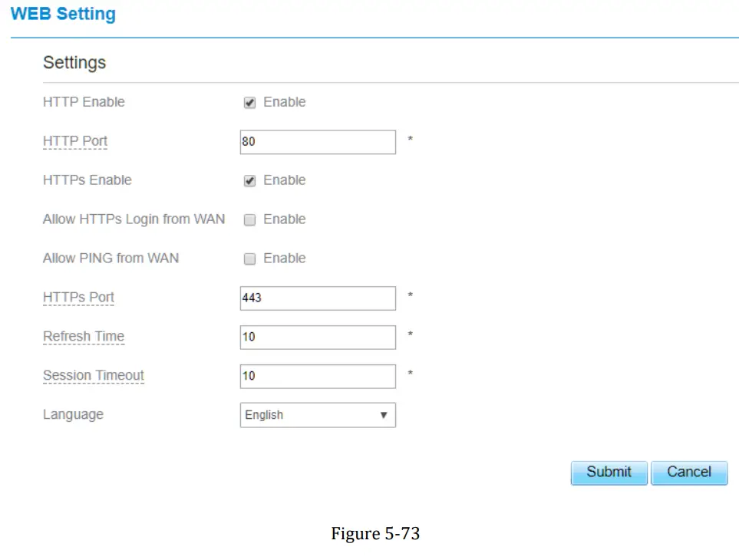Viewport: 739px width, 560px height.
Task: Click the HTTP Port input field
Action: 317,142
